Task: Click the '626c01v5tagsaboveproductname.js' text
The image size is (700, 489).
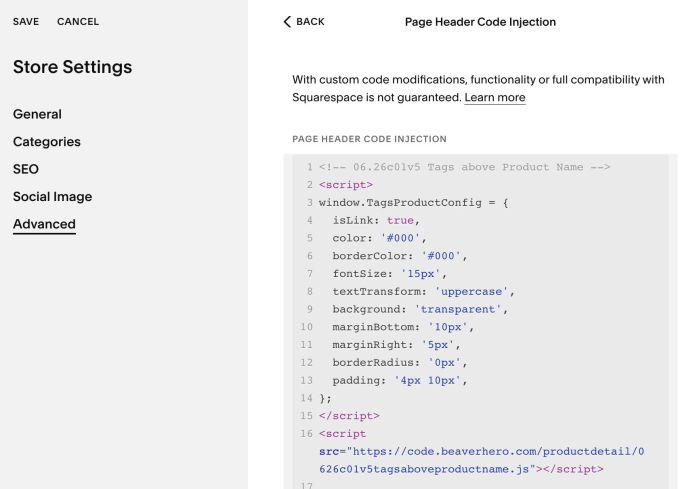Action: point(424,469)
